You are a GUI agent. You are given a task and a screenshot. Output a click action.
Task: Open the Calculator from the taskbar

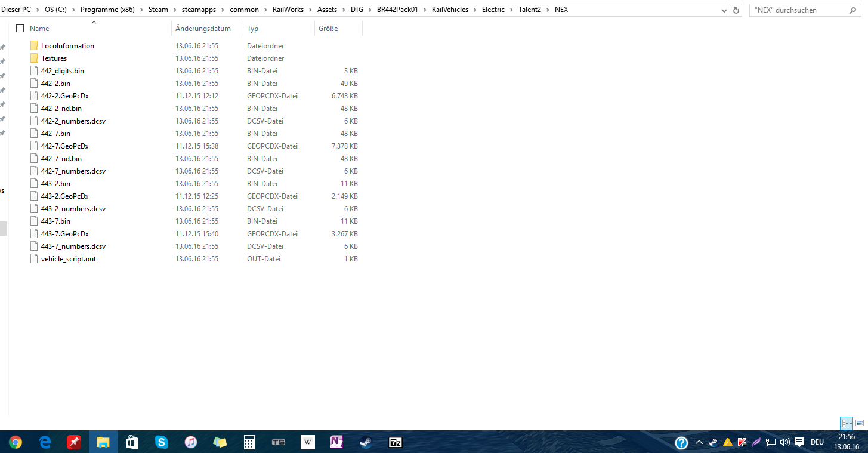pyautogui.click(x=249, y=442)
